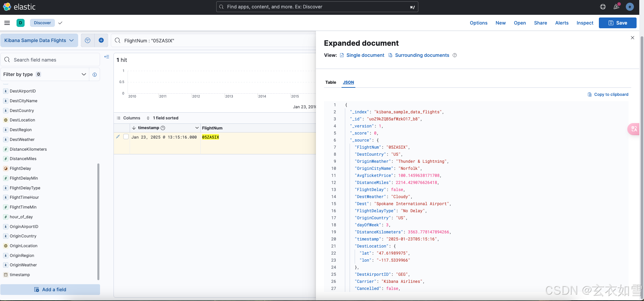Click the translation widget icon
The image size is (644, 301).
[x=634, y=129]
